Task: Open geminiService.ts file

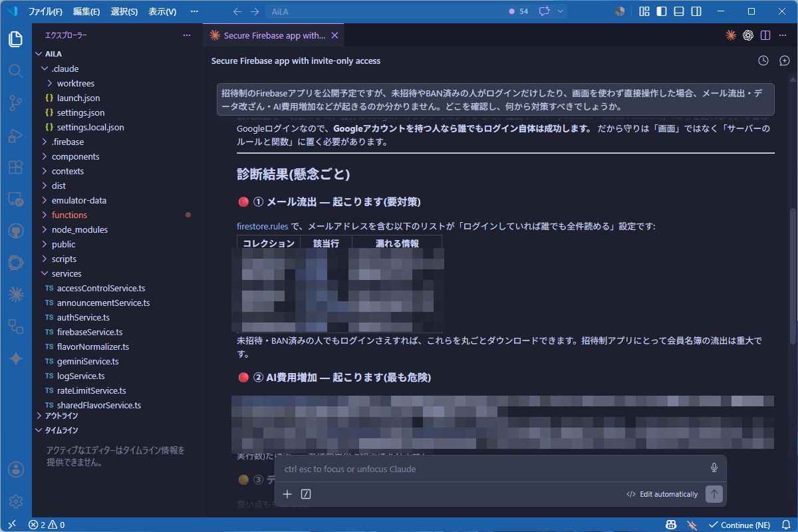Action: (88, 361)
